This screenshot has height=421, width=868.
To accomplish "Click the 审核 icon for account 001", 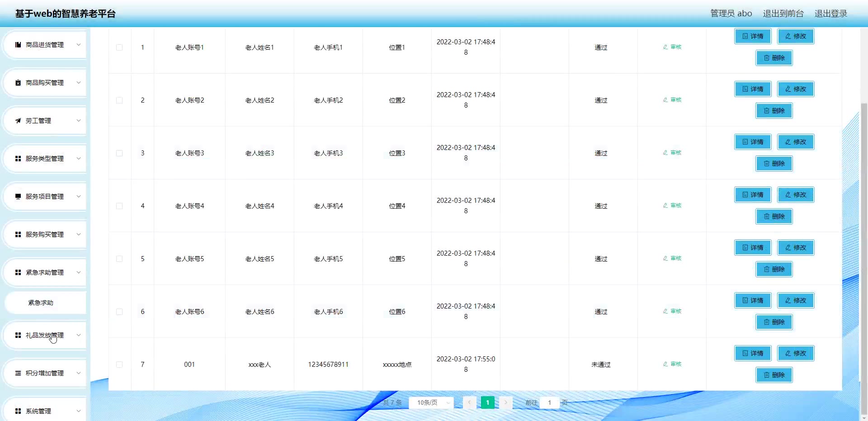I will 665,364.
